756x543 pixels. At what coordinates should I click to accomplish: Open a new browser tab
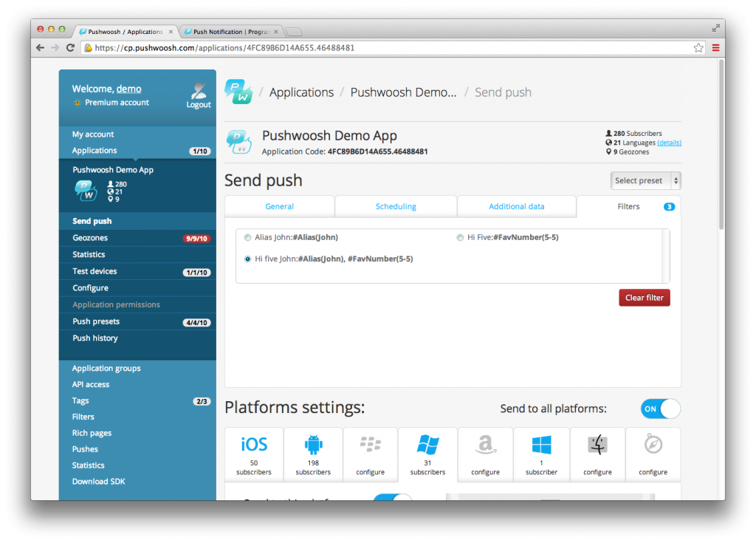click(x=294, y=32)
